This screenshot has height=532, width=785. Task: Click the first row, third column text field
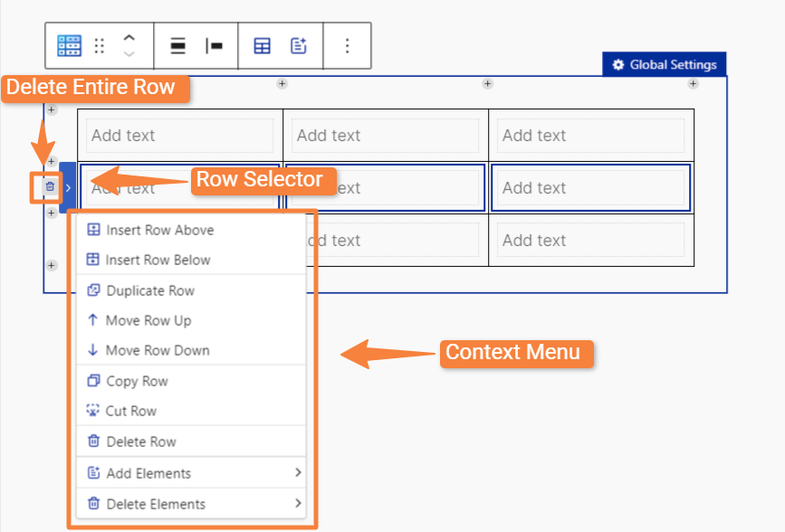(x=590, y=135)
